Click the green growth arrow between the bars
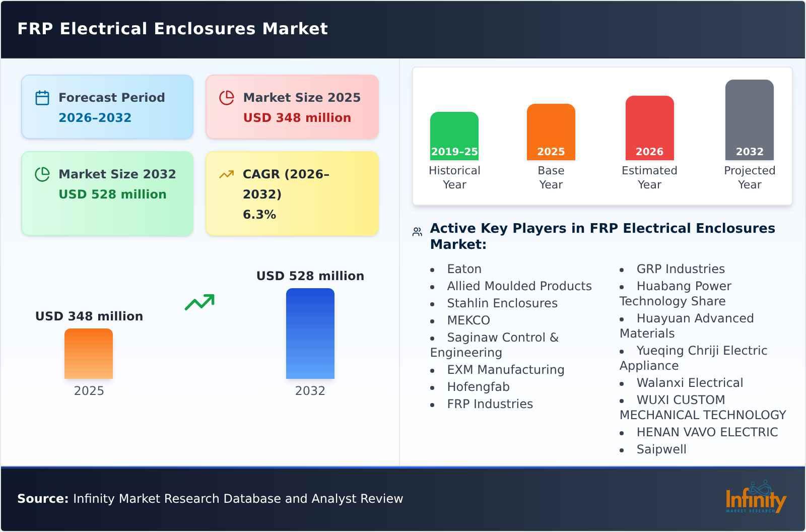Viewport: 806px width, 532px height. (x=200, y=301)
